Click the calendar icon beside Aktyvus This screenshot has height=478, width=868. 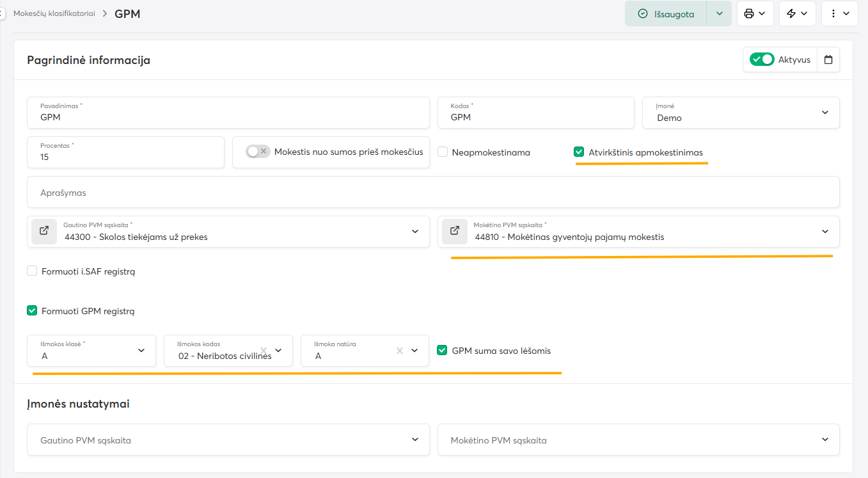[828, 60]
